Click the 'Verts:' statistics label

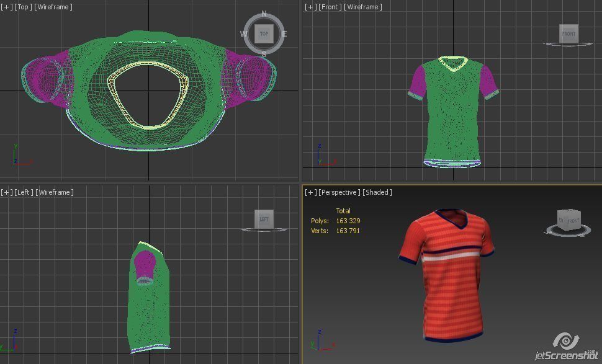[320, 231]
